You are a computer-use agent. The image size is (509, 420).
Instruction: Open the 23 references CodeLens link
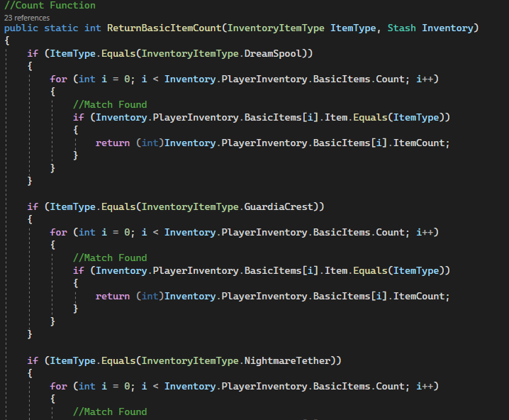(x=27, y=18)
